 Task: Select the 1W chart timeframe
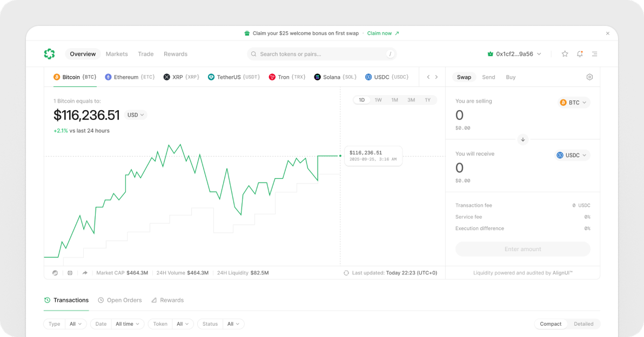point(378,100)
